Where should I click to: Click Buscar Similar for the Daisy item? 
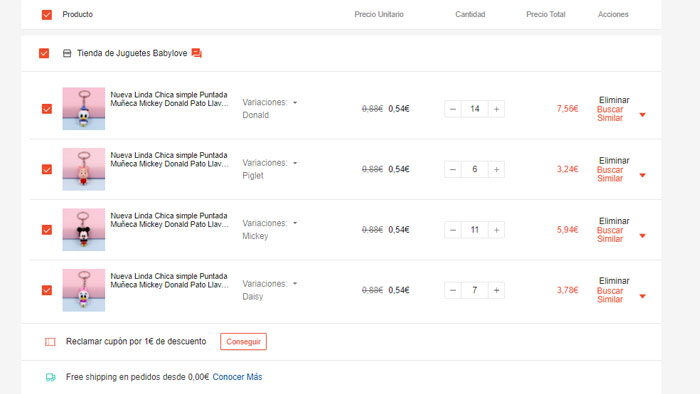click(610, 295)
